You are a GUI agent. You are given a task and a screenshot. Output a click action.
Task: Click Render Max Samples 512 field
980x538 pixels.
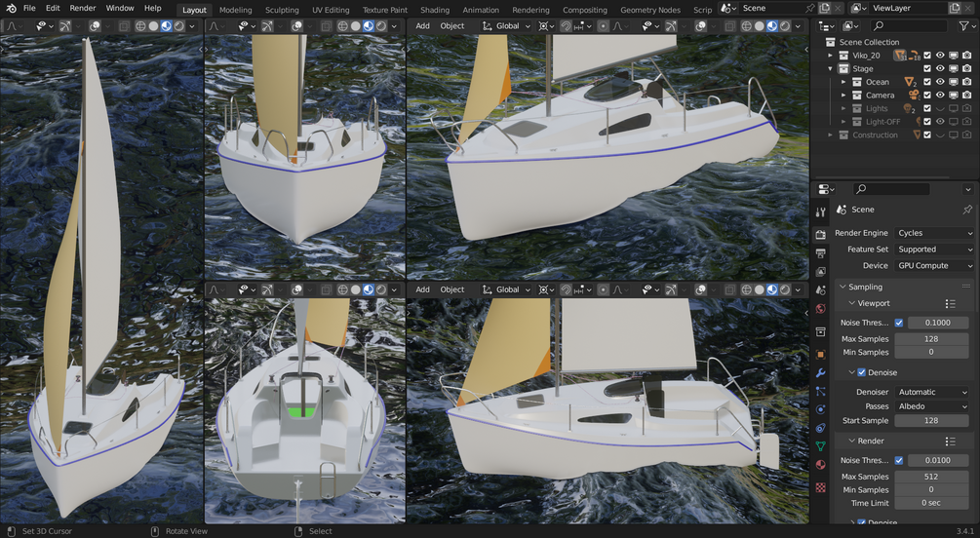(931, 477)
